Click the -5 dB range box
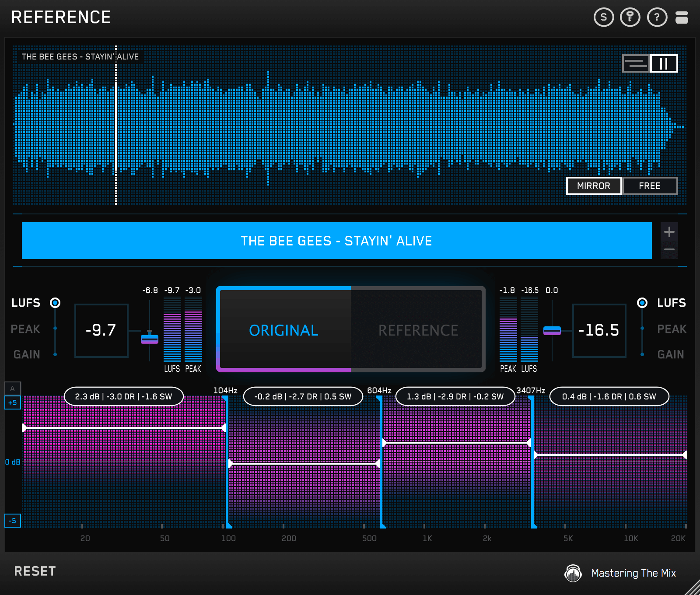 click(13, 521)
